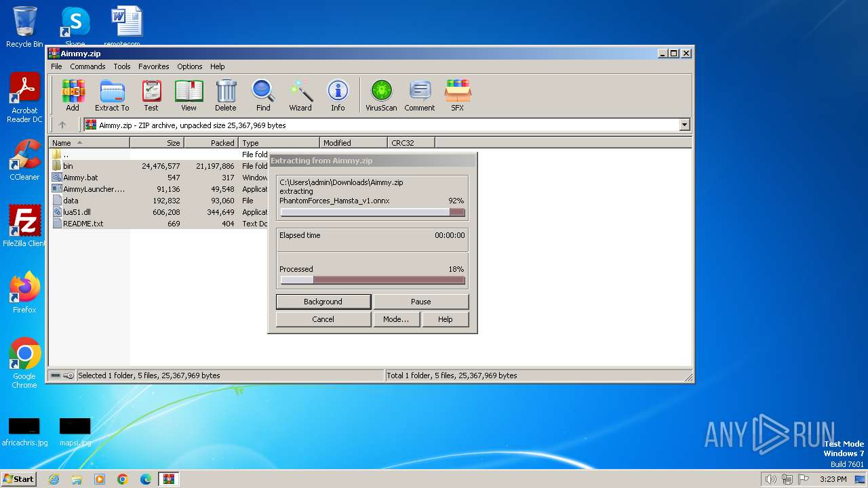Select the Aimmy.bat file
The height and width of the screenshot is (488, 868).
159,178
